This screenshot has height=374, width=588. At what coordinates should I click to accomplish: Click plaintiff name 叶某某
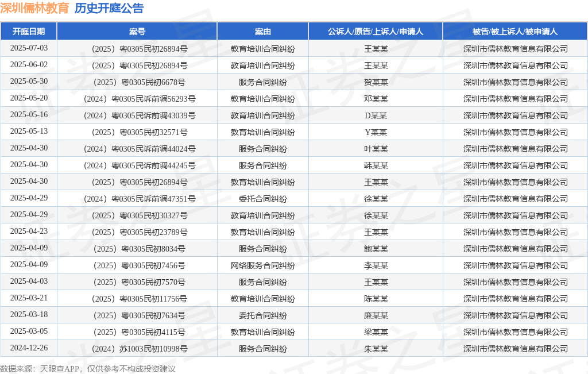click(x=376, y=149)
